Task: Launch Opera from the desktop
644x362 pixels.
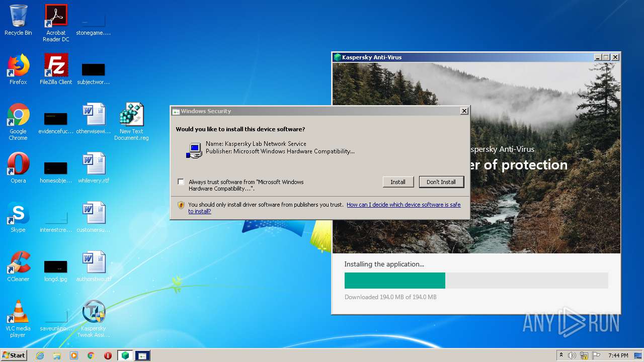Action: pos(18,168)
